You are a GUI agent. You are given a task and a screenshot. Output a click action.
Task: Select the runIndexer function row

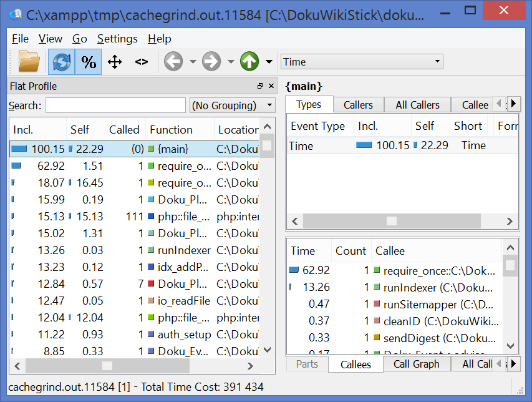pos(184,250)
